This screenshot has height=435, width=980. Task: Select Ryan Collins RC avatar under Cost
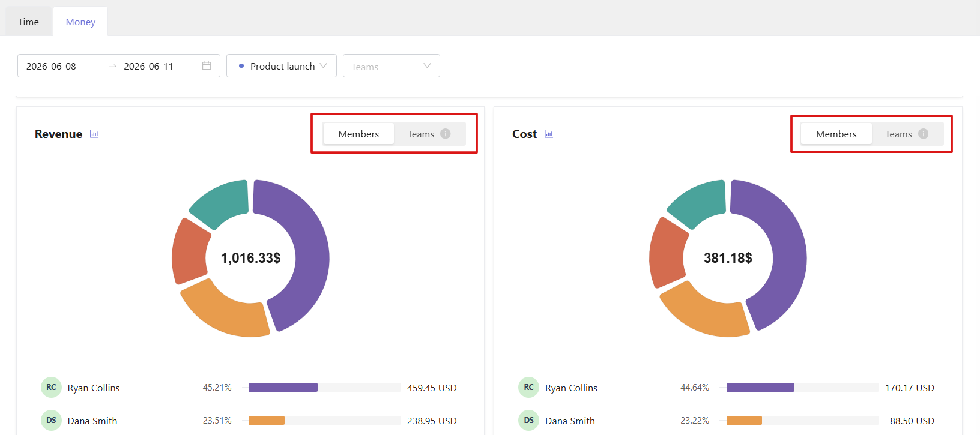(529, 388)
